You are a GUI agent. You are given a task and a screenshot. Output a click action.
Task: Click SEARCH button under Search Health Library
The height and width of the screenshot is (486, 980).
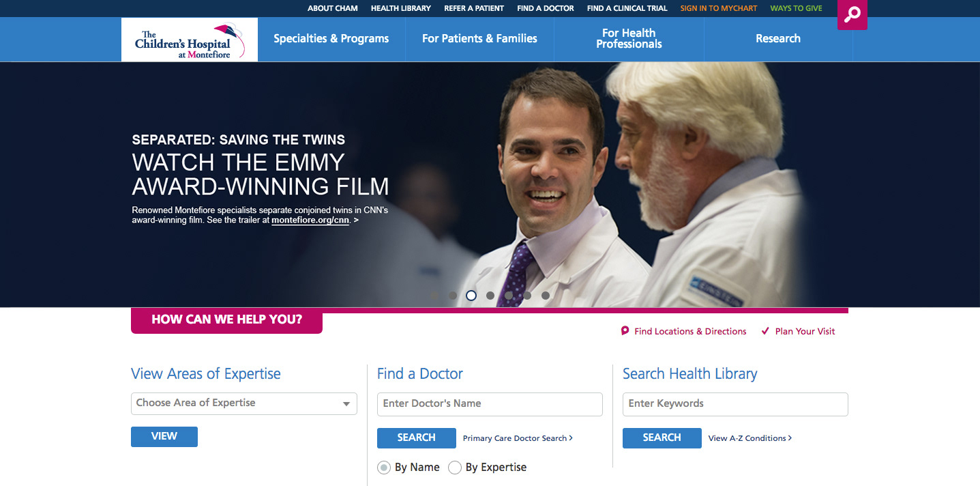point(662,438)
